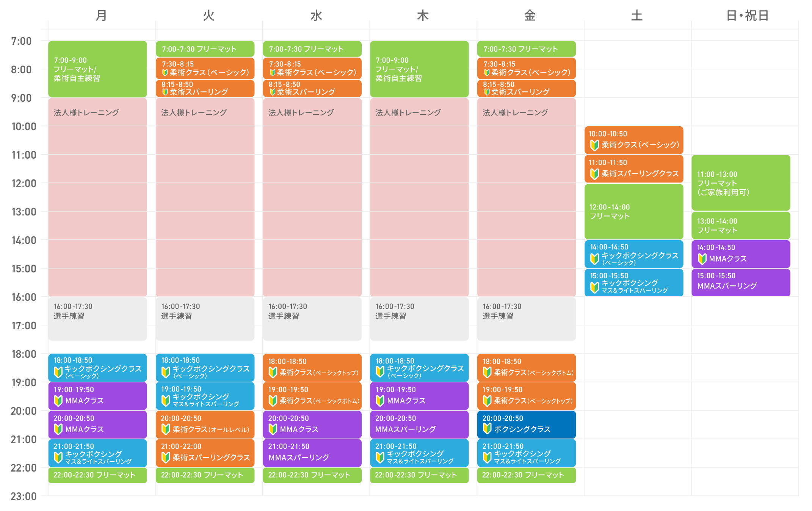Image resolution: width=812 pixels, height=511 pixels.
Task: Click beginner mark on Monday 19:00 MMAクラス
Action: tap(58, 401)
